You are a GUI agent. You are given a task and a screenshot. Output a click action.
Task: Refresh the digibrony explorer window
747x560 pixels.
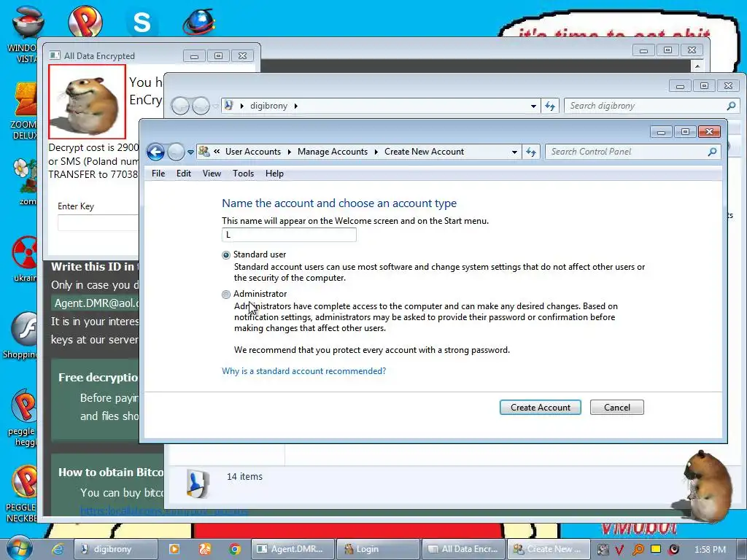[550, 106]
